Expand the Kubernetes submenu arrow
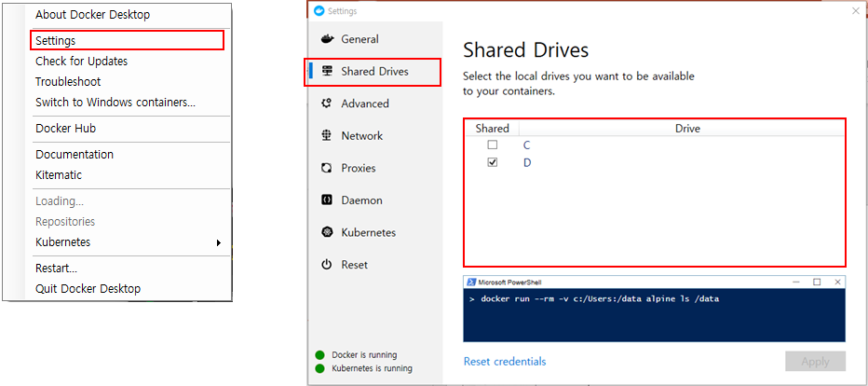The image size is (868, 386). 219,242
